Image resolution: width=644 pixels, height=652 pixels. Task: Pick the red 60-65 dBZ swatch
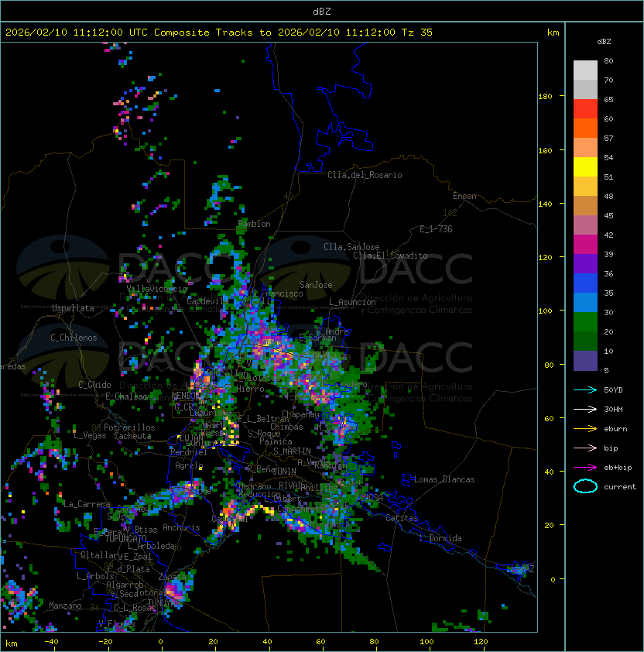click(x=585, y=109)
